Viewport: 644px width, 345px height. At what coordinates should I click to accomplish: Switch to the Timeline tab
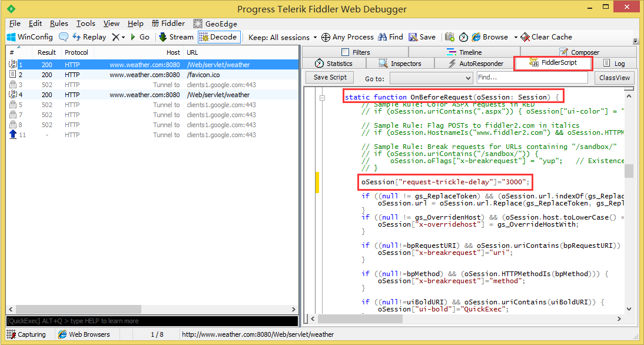click(464, 52)
